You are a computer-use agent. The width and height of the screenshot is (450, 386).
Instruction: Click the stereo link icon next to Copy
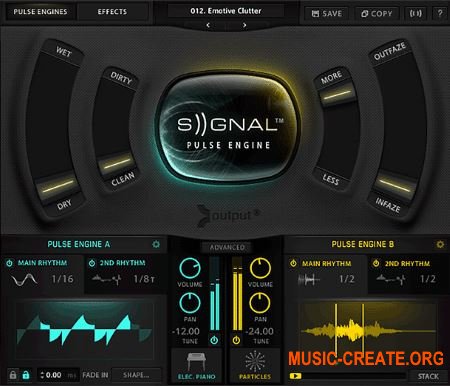point(415,14)
